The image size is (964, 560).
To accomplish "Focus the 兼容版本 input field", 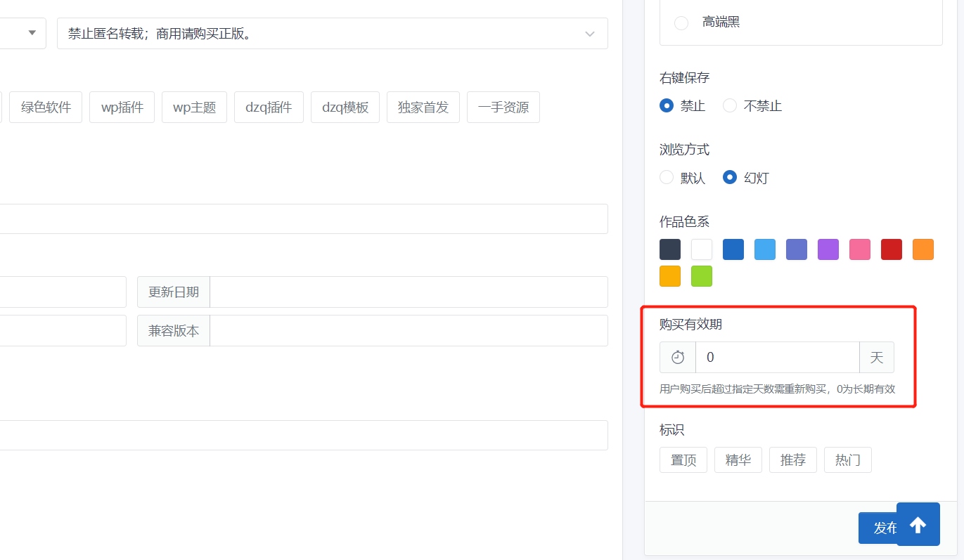I will (x=409, y=331).
